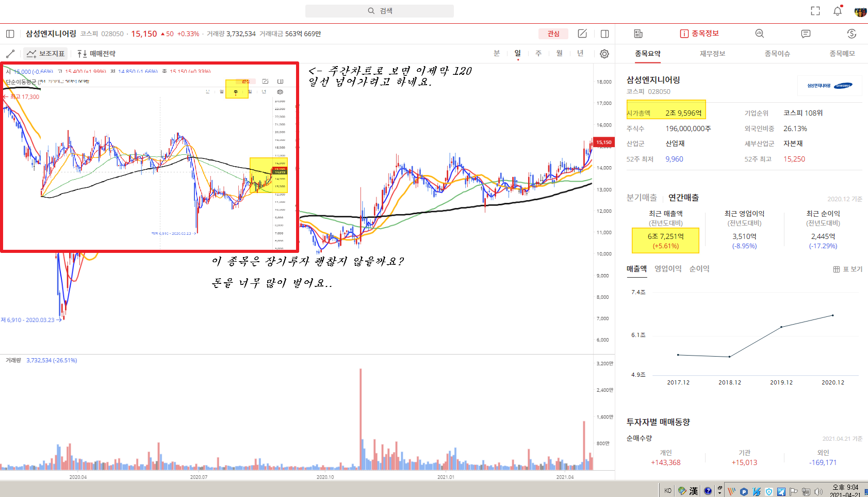Click the blue help question icon in taskbar
This screenshot has height=497, width=868.
tap(708, 491)
